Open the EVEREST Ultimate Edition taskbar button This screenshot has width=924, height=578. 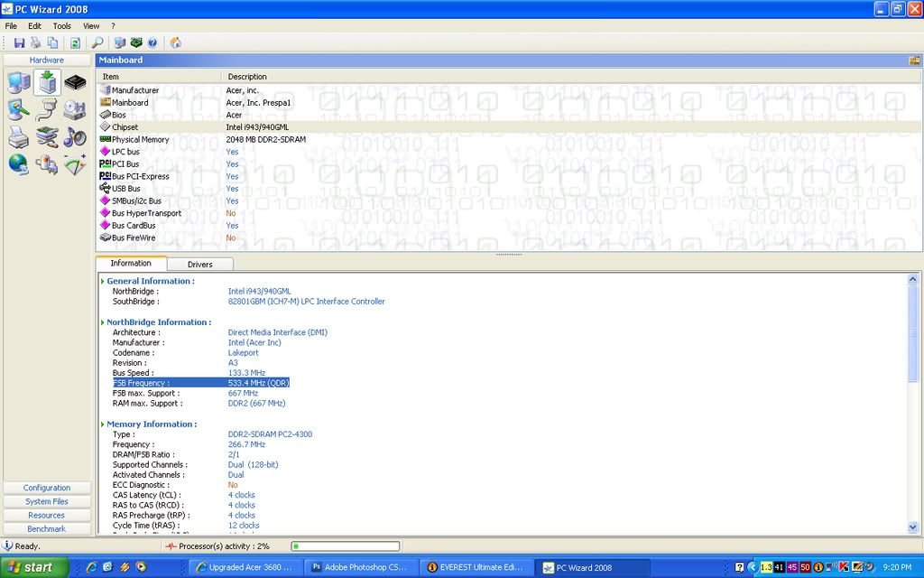(x=475, y=567)
